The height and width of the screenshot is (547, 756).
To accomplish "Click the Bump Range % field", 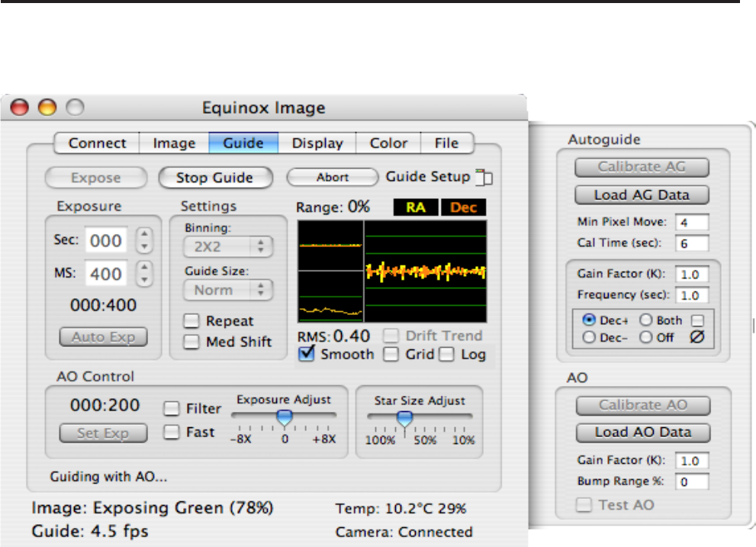I will 692,481.
